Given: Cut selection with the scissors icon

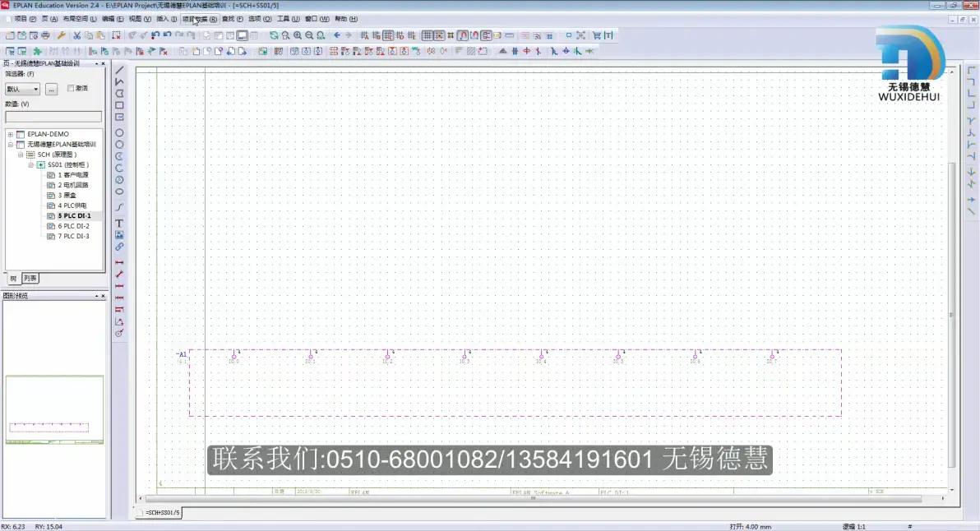Looking at the screenshot, I should pos(77,35).
